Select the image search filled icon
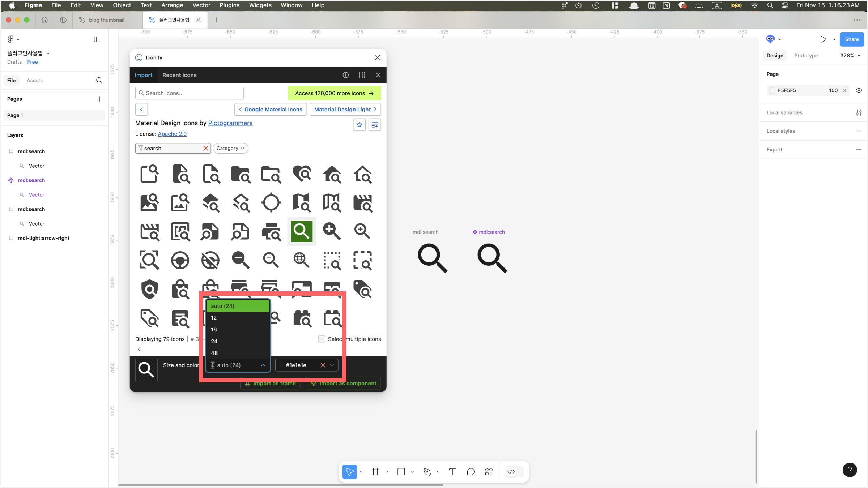The image size is (868, 488). (149, 202)
